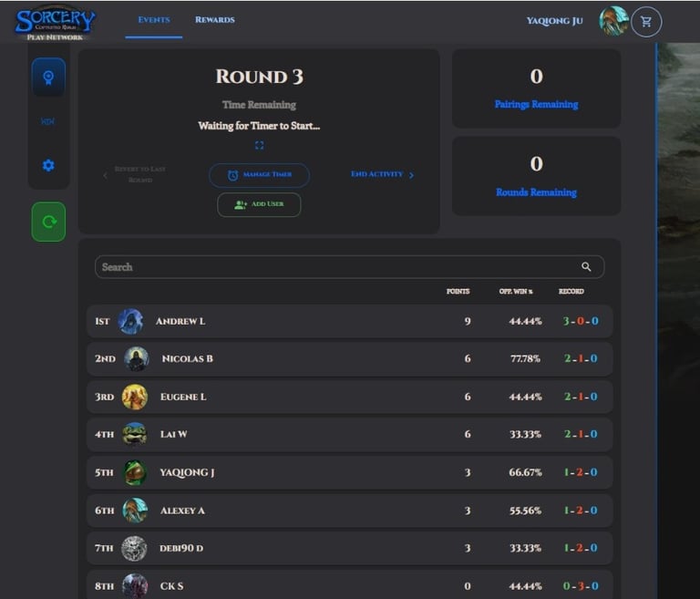This screenshot has height=599, width=700.
Task: Click Pairings Remaining label
Action: (536, 104)
